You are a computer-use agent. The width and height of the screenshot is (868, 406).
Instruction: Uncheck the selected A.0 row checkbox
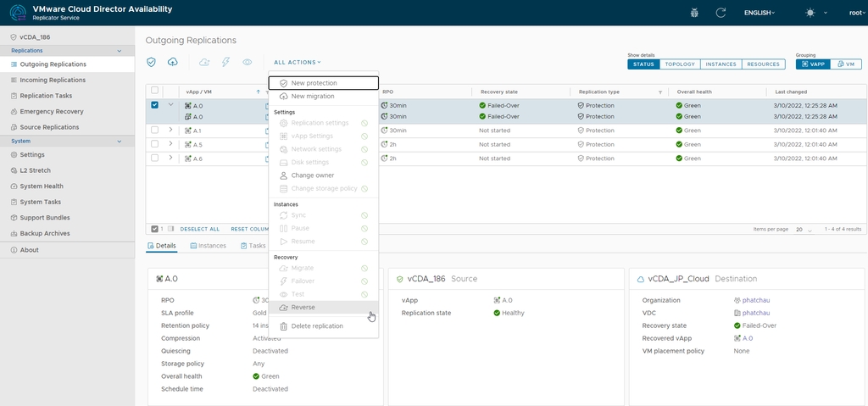tap(154, 105)
